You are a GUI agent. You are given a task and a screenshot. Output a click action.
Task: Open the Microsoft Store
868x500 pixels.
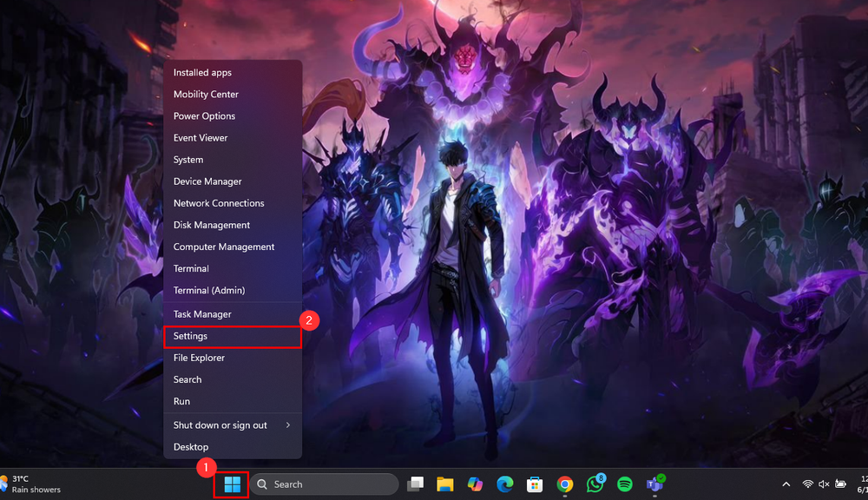tap(533, 484)
